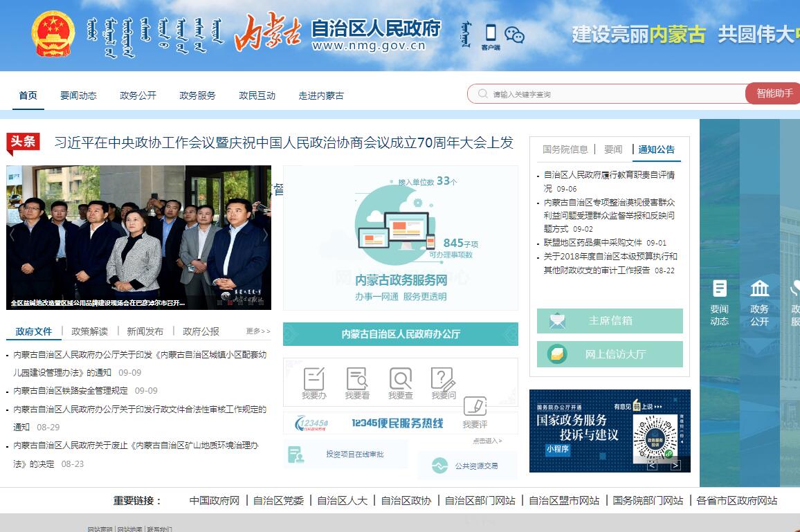The image size is (800, 532).
Task: Click the WeChat icon in the header
Action: [x=514, y=35]
